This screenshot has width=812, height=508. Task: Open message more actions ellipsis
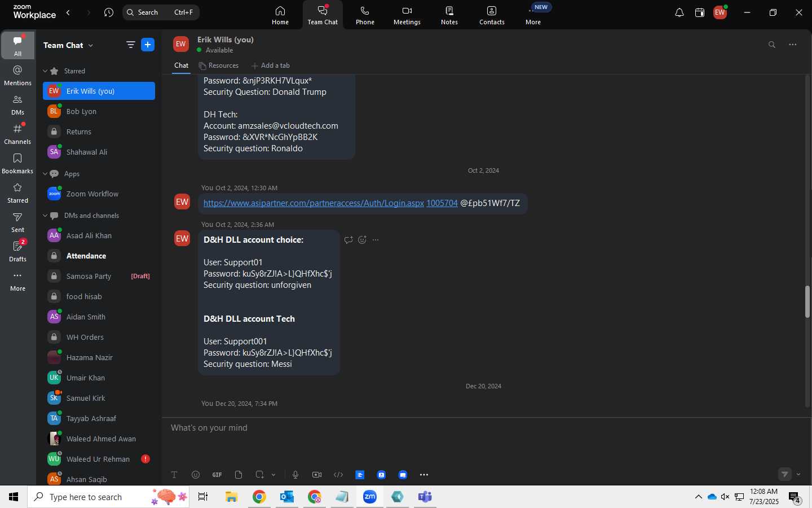click(x=376, y=240)
